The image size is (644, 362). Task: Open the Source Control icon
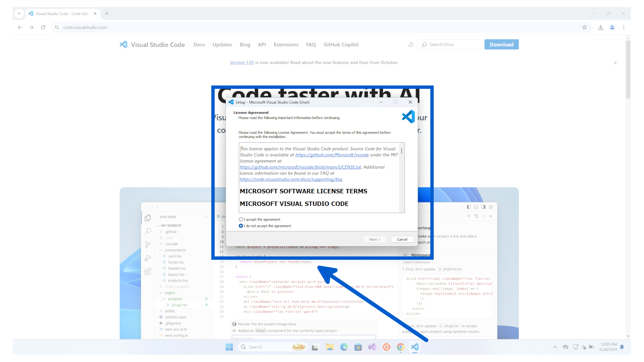pyautogui.click(x=148, y=244)
